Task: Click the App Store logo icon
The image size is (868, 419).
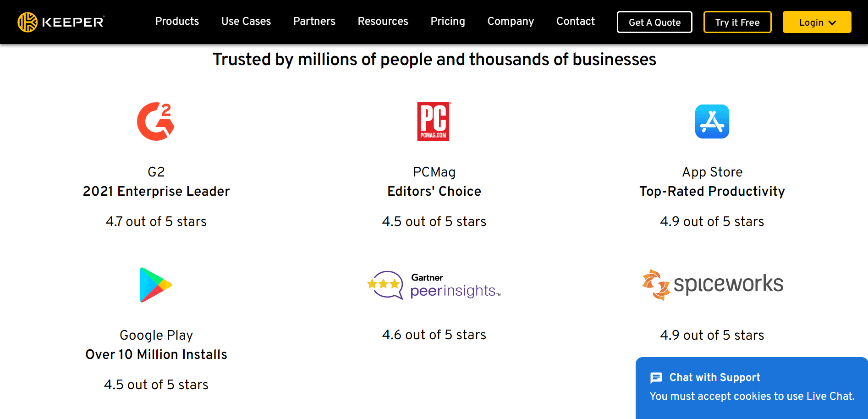Action: [x=712, y=121]
